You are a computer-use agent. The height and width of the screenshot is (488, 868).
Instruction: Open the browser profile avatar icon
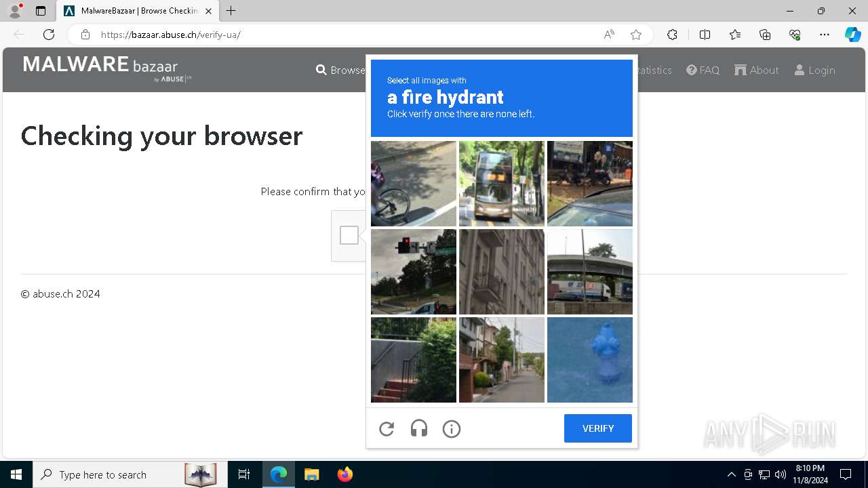click(15, 11)
